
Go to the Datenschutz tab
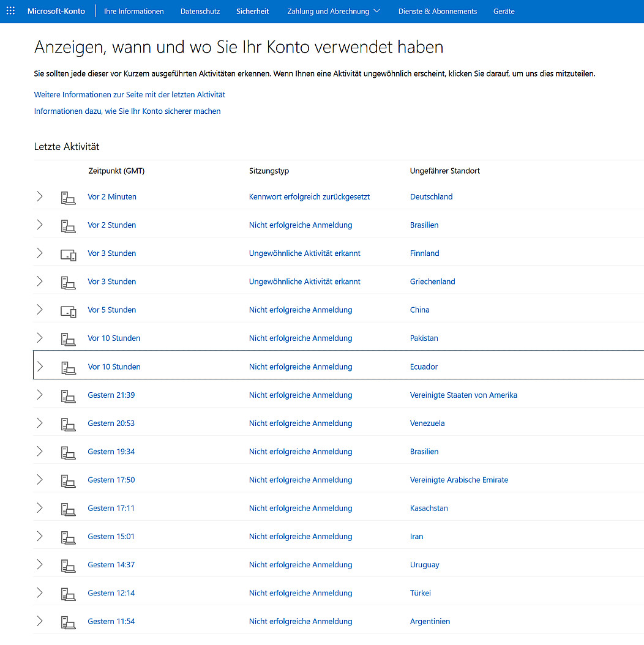point(200,11)
